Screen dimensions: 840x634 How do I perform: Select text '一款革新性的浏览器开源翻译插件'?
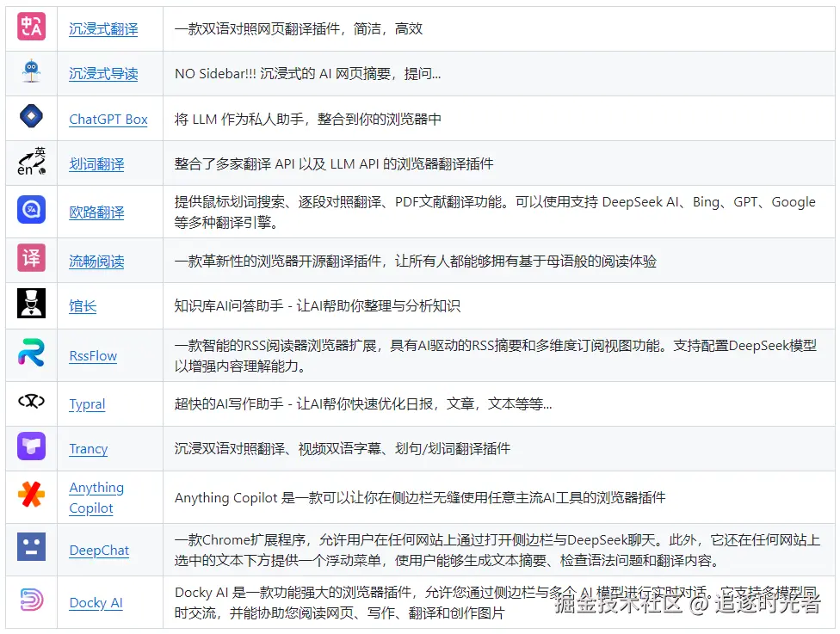pyautogui.click(x=278, y=261)
